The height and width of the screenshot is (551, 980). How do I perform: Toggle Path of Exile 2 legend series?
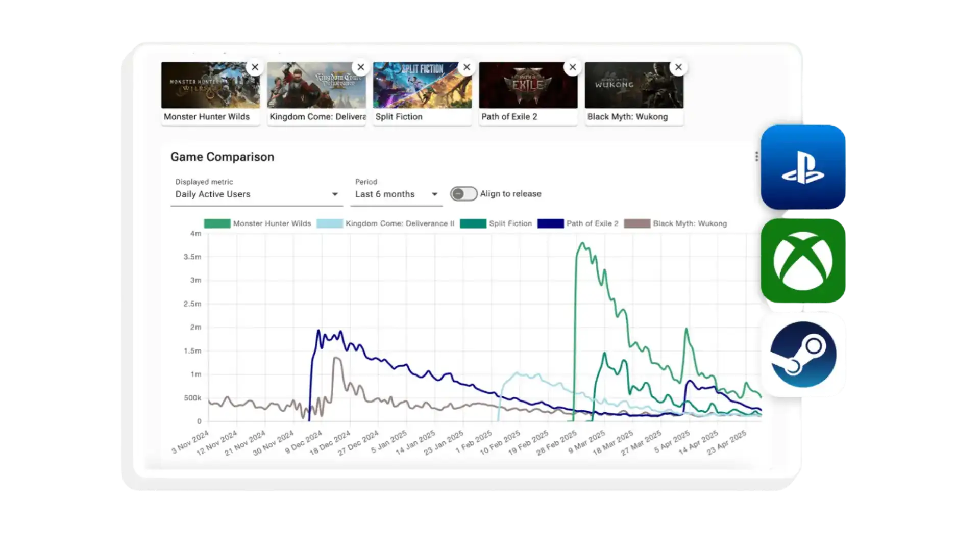pos(578,223)
